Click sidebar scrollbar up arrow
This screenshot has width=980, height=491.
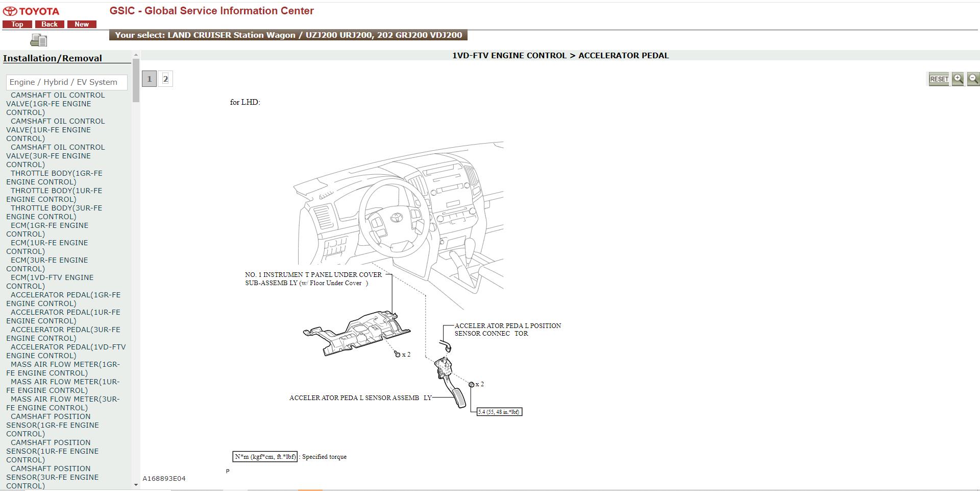(136, 55)
